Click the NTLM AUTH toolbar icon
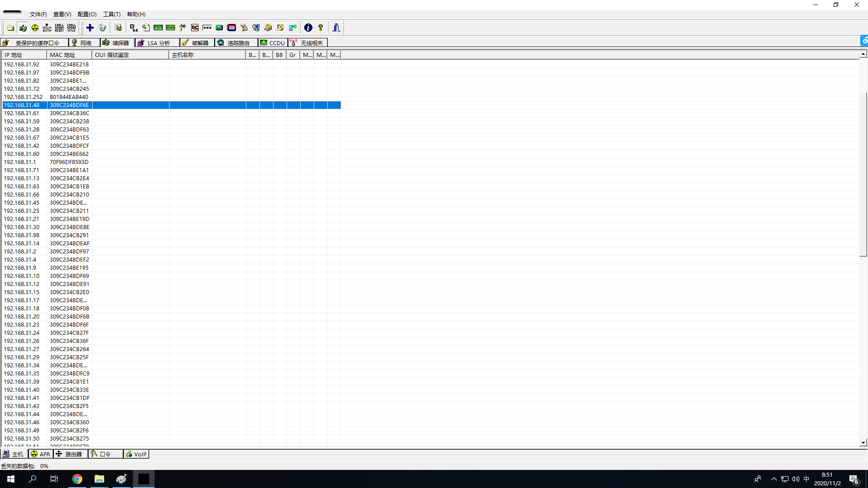 point(47,28)
